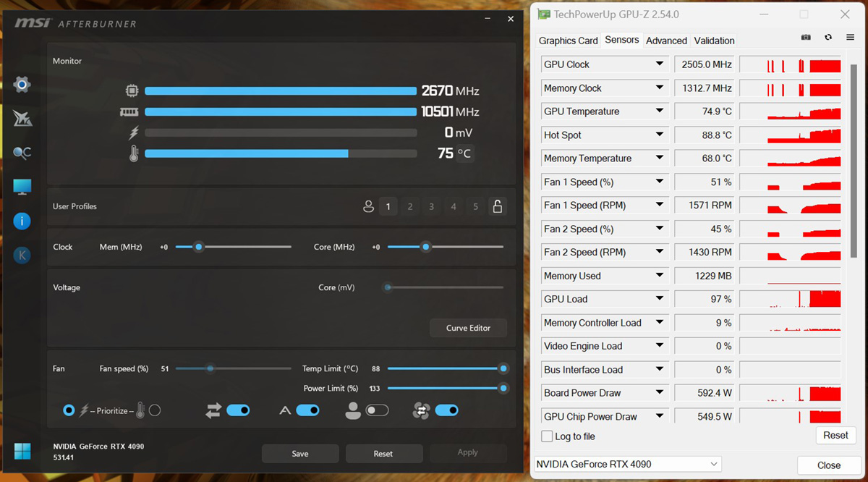Open the Memory Clock sensor dropdown
Image resolution: width=868 pixels, height=482 pixels.
click(660, 88)
